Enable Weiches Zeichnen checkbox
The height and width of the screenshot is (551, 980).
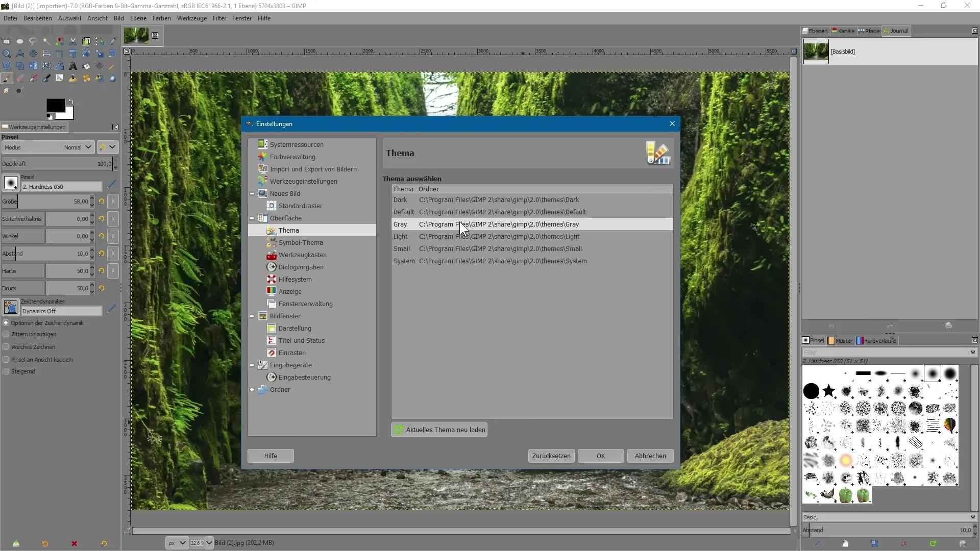pos(6,347)
